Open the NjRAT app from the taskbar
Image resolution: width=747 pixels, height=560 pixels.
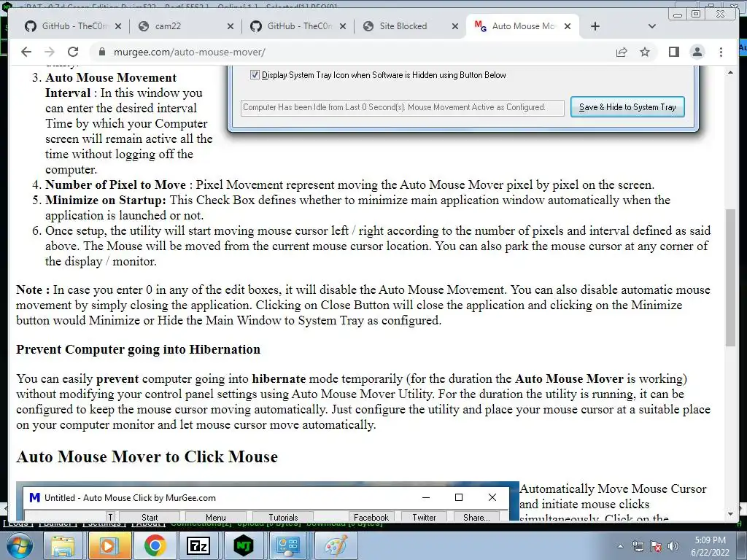click(x=244, y=545)
